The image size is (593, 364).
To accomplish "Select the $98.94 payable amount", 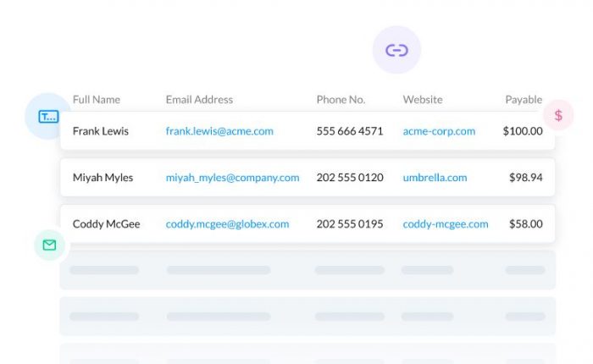I will (x=526, y=177).
